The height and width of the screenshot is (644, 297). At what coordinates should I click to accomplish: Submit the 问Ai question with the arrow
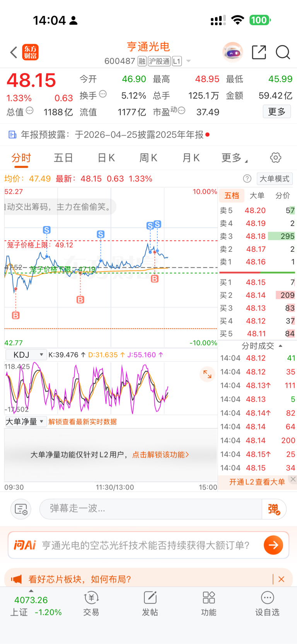tap(273, 545)
